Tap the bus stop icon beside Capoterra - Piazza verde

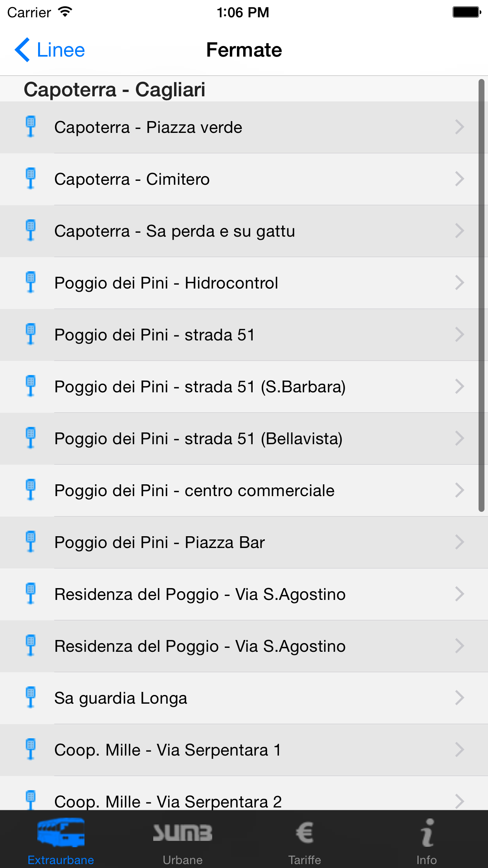30,127
